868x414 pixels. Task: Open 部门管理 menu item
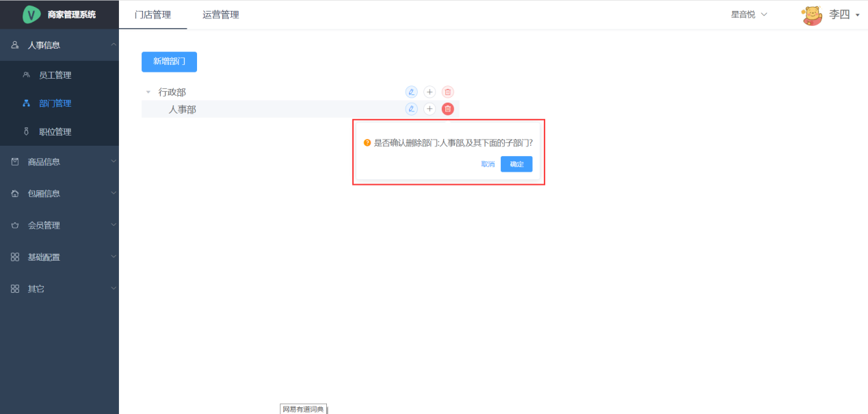click(60, 103)
